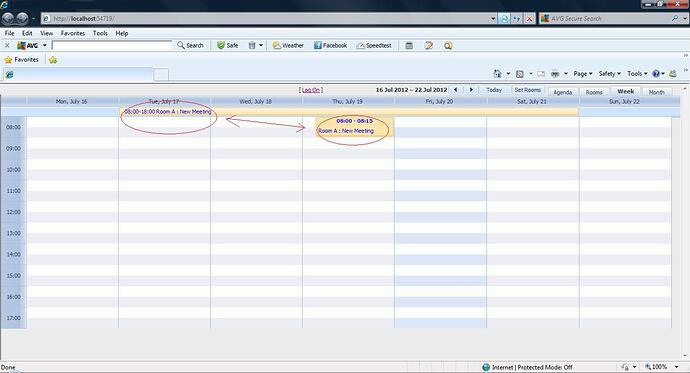The height and width of the screenshot is (373, 690).
Task: Click the AVG trash can icon
Action: click(x=252, y=45)
